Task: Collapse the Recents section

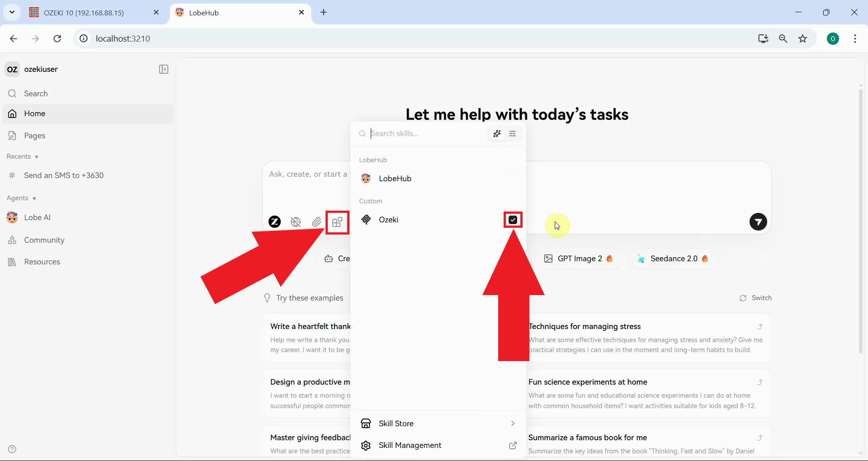Action: click(23, 156)
